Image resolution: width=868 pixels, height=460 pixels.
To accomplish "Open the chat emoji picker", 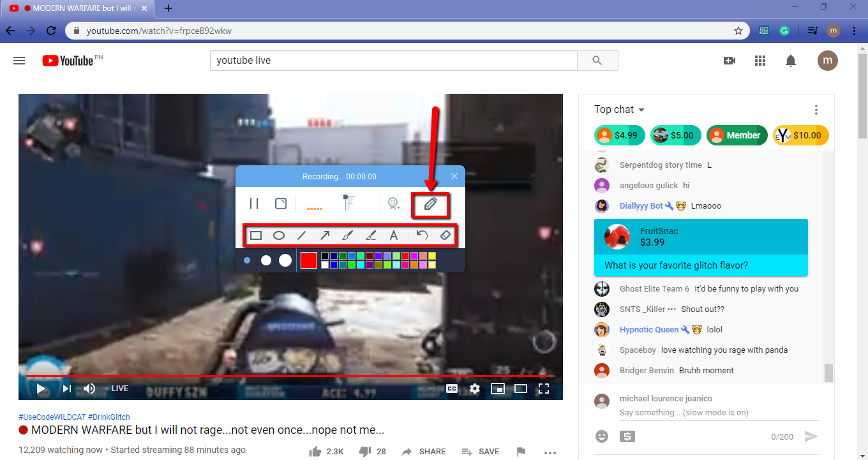I will click(602, 437).
